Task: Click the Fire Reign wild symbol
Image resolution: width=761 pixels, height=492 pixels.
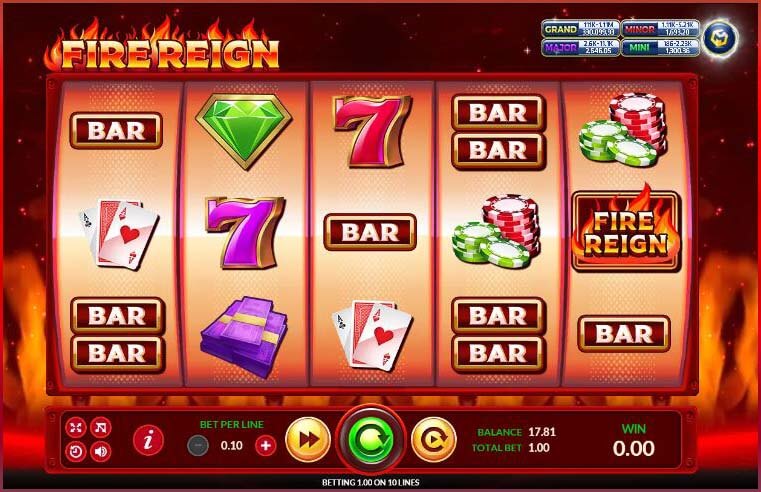Action: click(x=626, y=230)
